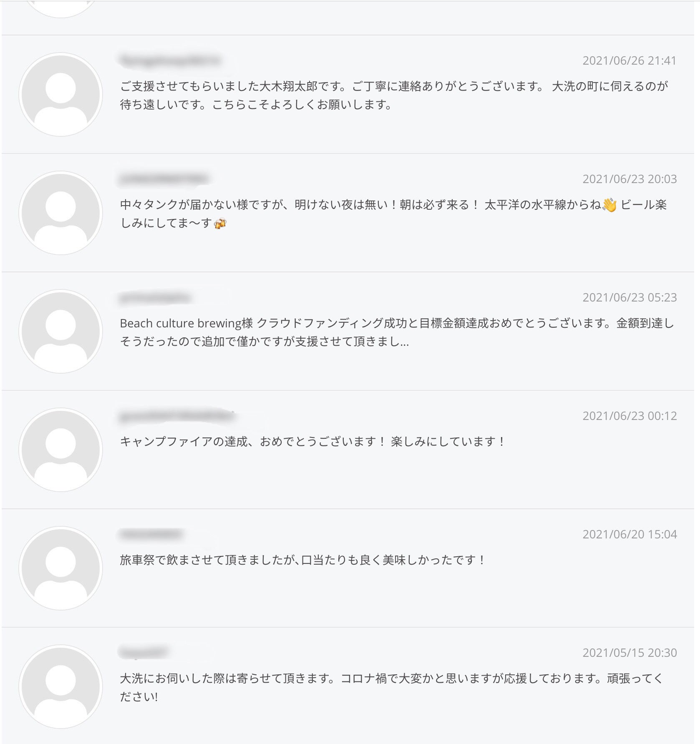The height and width of the screenshot is (744, 700).
Task: Click the avatar beside the 2021/06/26 21:41 comment
Action: pyautogui.click(x=60, y=95)
